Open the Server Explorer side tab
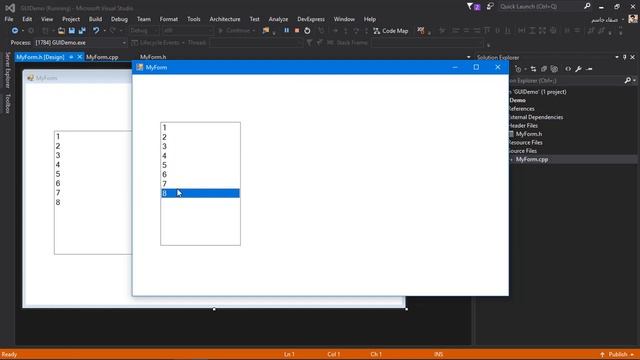The width and height of the screenshot is (640, 360). (7, 70)
